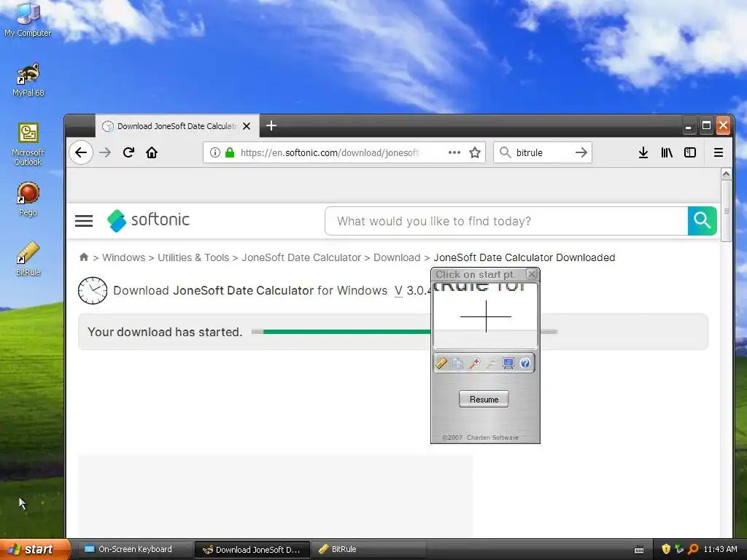Click the page vertical scrollbar thumb
Screen dimensions: 747x560
click(726, 211)
